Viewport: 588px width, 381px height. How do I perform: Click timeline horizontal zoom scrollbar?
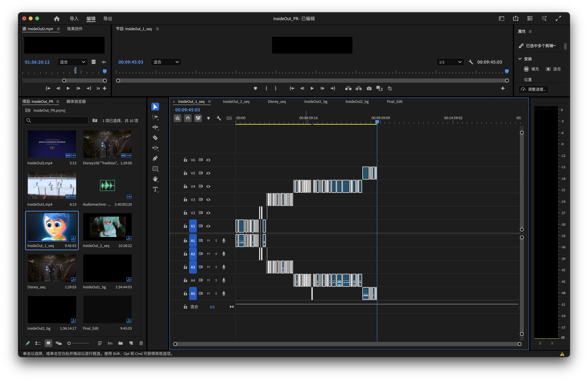tap(347, 344)
